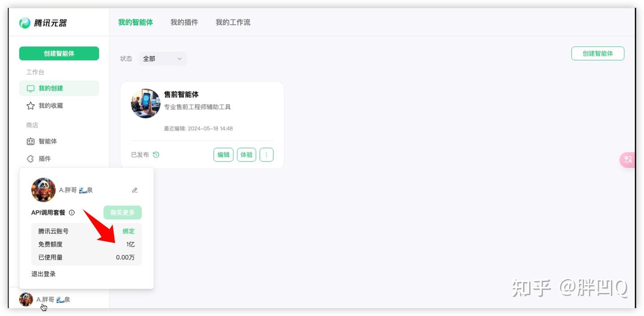Click the info icon next to API调用套餐
The height and width of the screenshot is (316, 644).
(72, 213)
